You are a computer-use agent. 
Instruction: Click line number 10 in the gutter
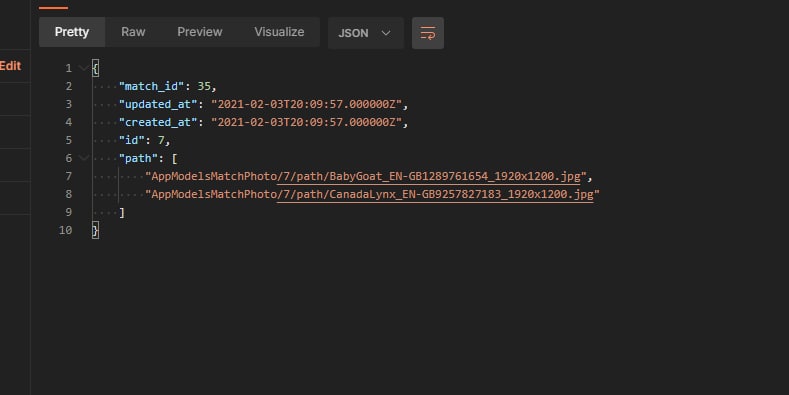65,230
